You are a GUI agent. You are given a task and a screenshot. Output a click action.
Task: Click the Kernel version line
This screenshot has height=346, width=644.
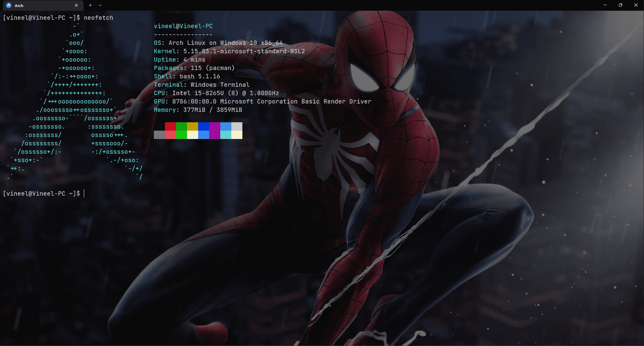click(229, 51)
